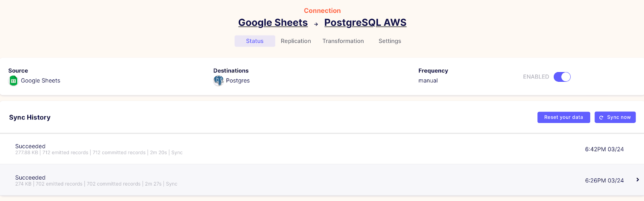
Task: Start a sync with Sync now
Action: point(615,117)
